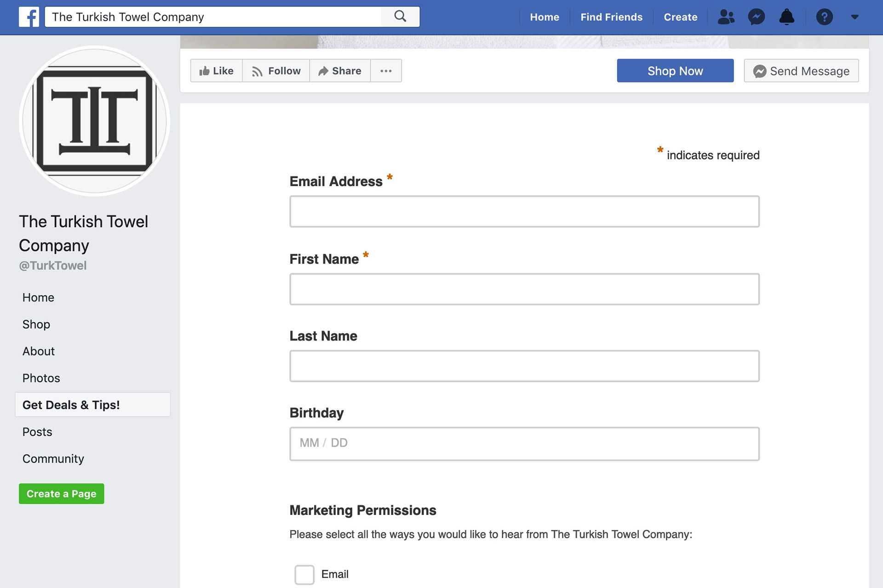Open the Messenger icon in top bar
The image size is (883, 588).
click(x=757, y=17)
